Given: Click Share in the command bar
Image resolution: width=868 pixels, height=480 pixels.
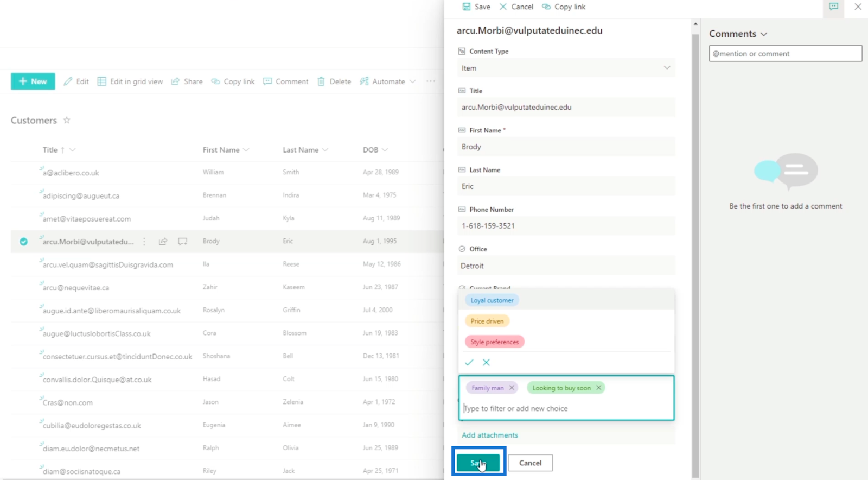Looking at the screenshot, I should pyautogui.click(x=187, y=81).
